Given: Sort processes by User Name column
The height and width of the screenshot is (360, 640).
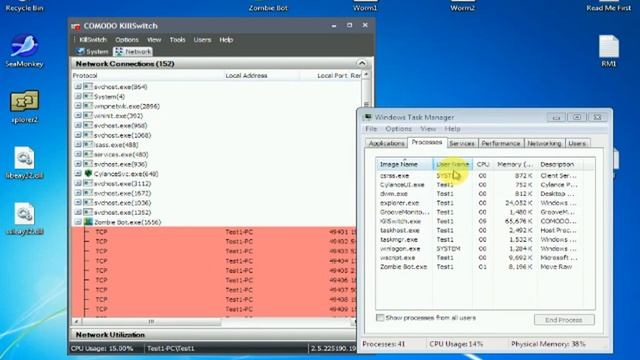Looking at the screenshot, I should point(453,164).
